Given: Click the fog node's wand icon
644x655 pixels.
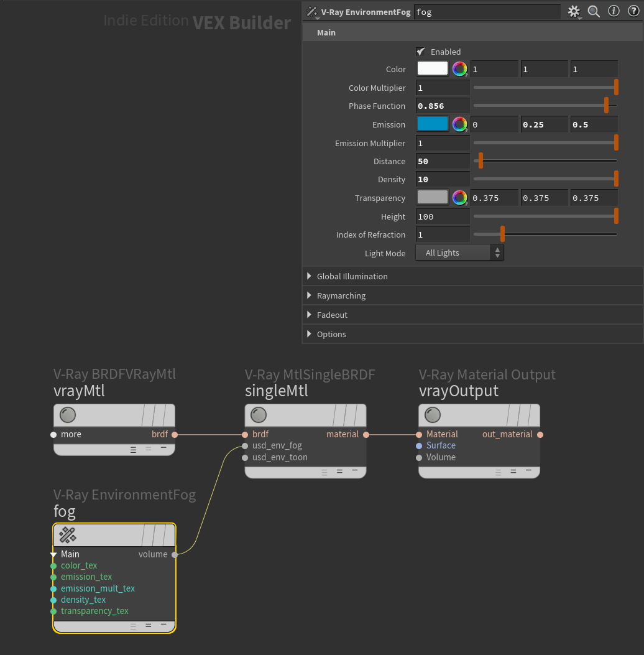Looking at the screenshot, I should coord(67,534).
